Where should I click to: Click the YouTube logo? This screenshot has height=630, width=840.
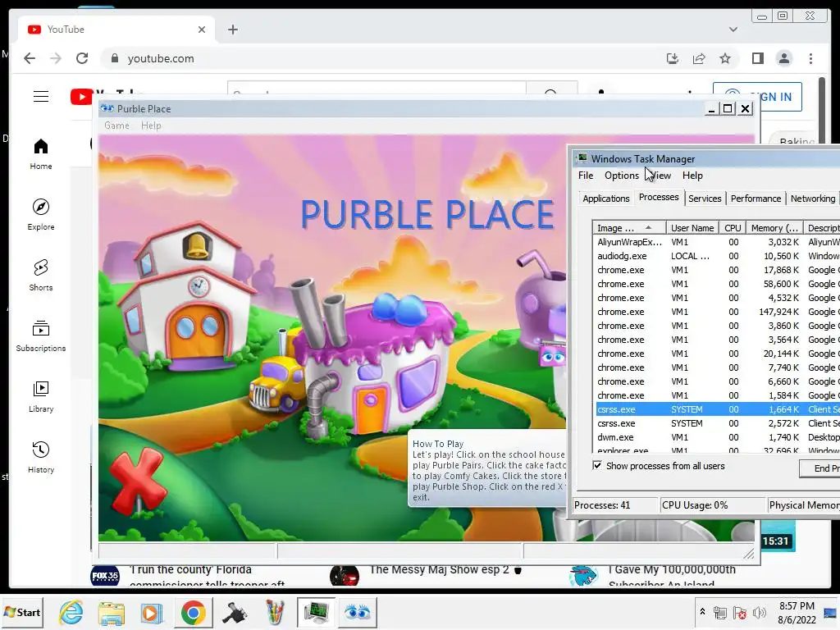tap(81, 97)
